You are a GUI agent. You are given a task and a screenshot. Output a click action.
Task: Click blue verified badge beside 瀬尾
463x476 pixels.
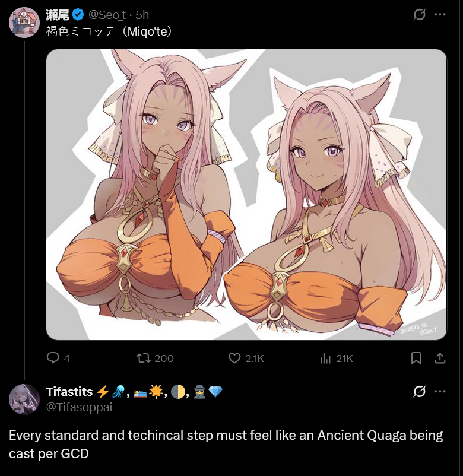click(x=78, y=15)
